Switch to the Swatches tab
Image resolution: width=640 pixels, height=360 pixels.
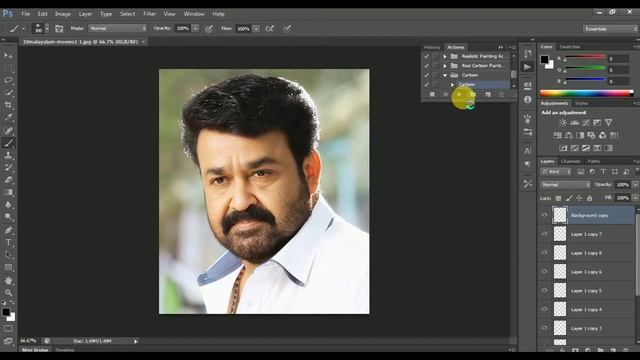point(570,47)
